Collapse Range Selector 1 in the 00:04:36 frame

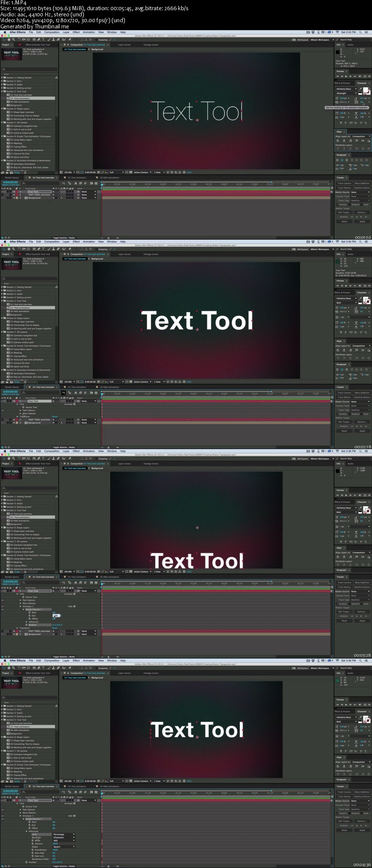coord(24,819)
